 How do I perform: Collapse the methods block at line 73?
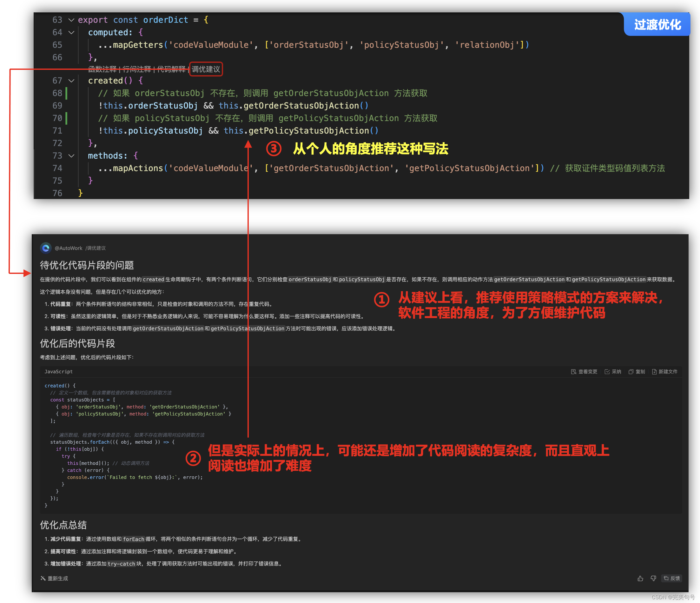click(x=71, y=156)
